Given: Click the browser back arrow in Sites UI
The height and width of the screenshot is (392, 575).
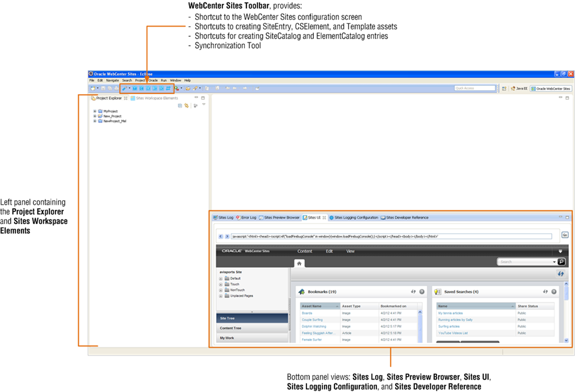Looking at the screenshot, I should pyautogui.click(x=221, y=237).
